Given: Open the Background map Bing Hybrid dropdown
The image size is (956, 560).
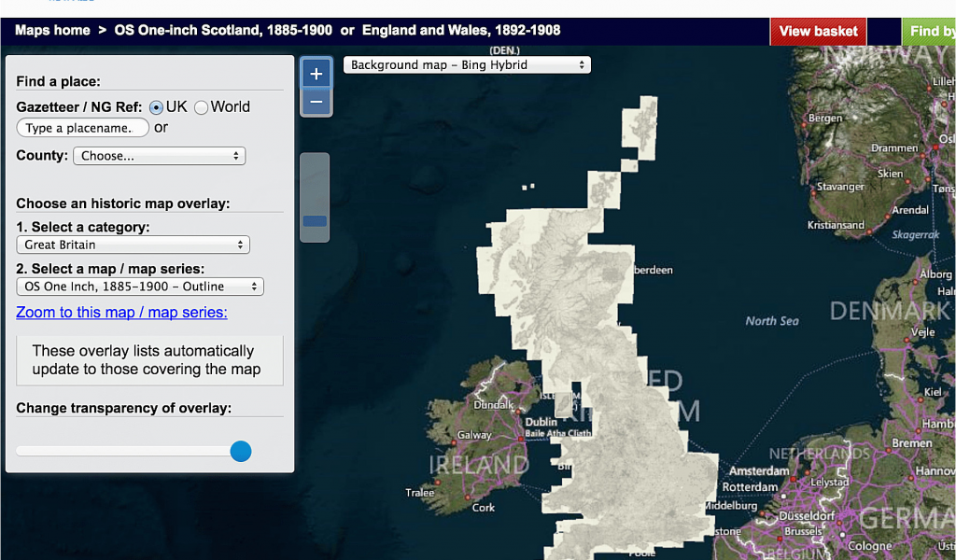Looking at the screenshot, I should [467, 64].
